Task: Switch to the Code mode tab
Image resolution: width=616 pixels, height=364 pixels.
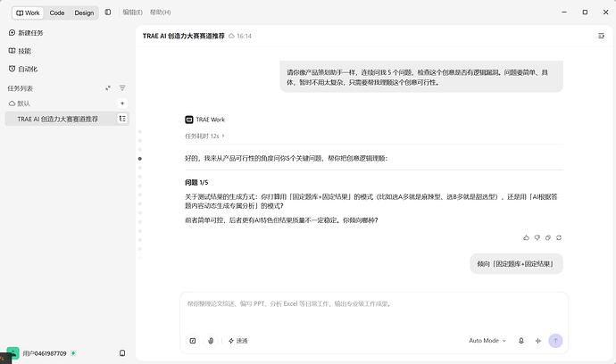Action: [x=57, y=12]
